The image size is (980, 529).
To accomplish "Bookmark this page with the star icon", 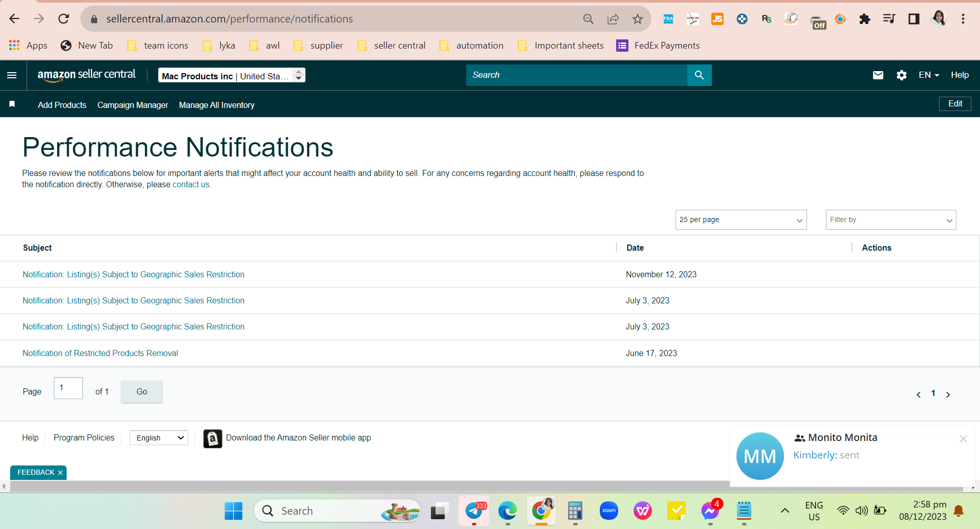I will coord(637,19).
